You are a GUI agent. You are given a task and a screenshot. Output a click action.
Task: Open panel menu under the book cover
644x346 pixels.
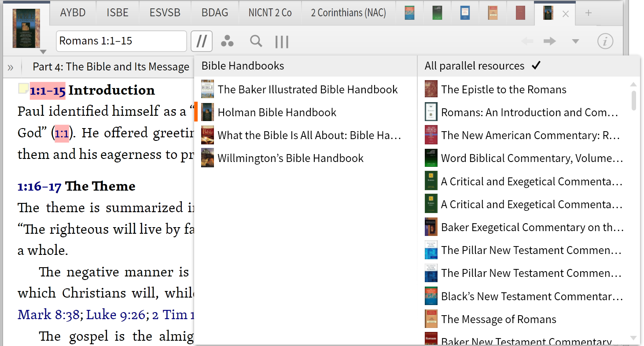point(43,52)
